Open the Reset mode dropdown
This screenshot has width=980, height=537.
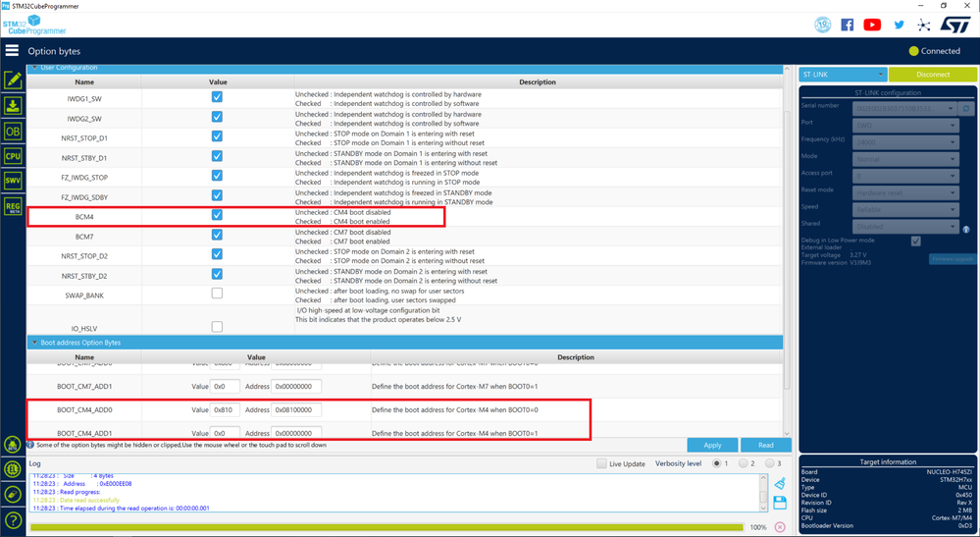coord(905,192)
